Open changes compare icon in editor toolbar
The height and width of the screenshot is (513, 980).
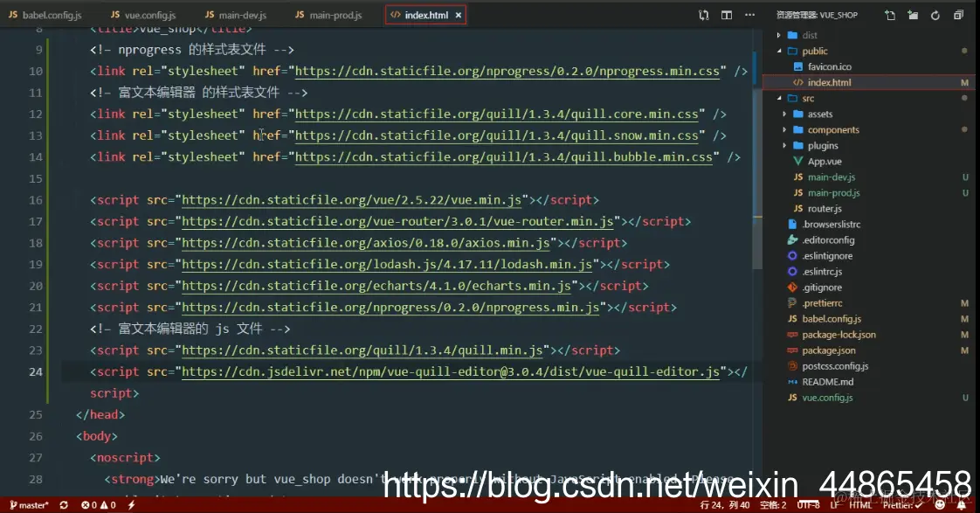[704, 15]
